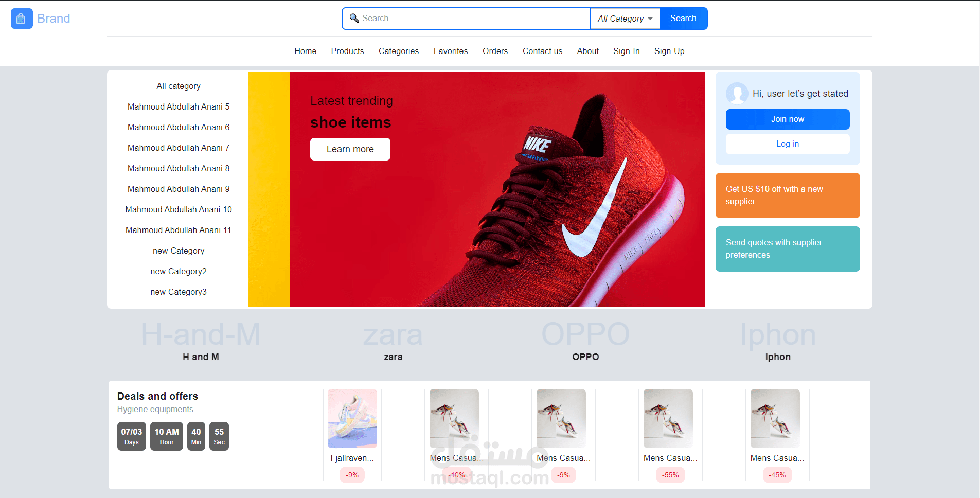Click the 40 Min countdown box

click(196, 436)
